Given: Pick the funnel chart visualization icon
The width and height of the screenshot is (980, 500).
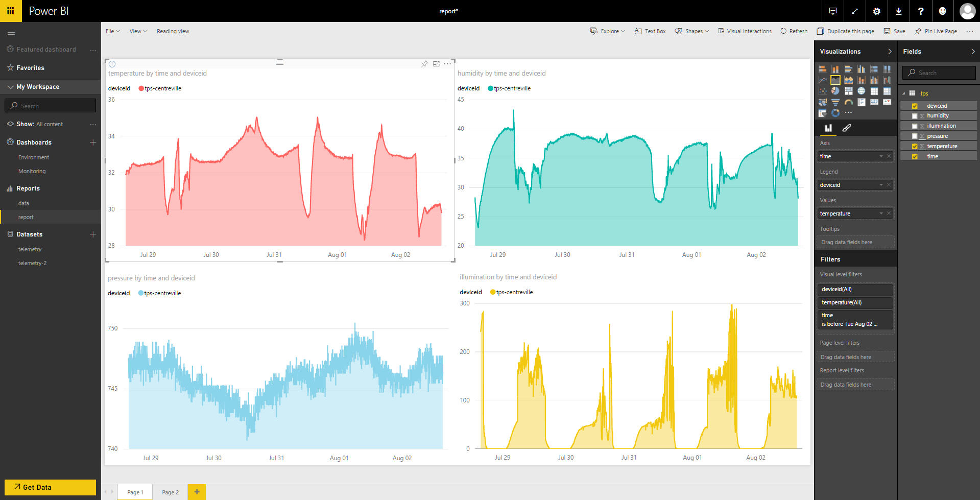Looking at the screenshot, I should (835, 102).
